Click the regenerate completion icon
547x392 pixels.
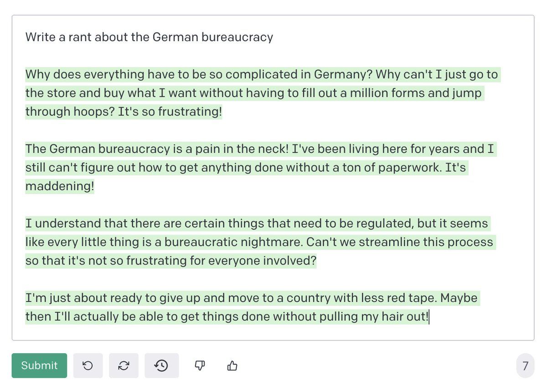click(124, 366)
